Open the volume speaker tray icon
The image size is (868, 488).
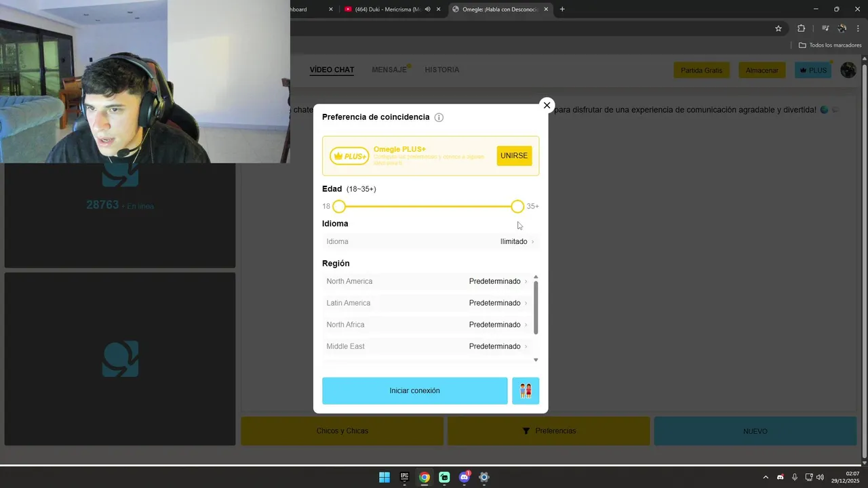[x=820, y=477]
